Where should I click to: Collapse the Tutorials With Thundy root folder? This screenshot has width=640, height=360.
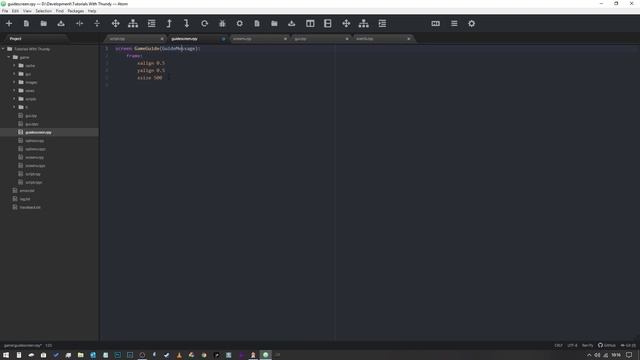pyautogui.click(x=3, y=49)
